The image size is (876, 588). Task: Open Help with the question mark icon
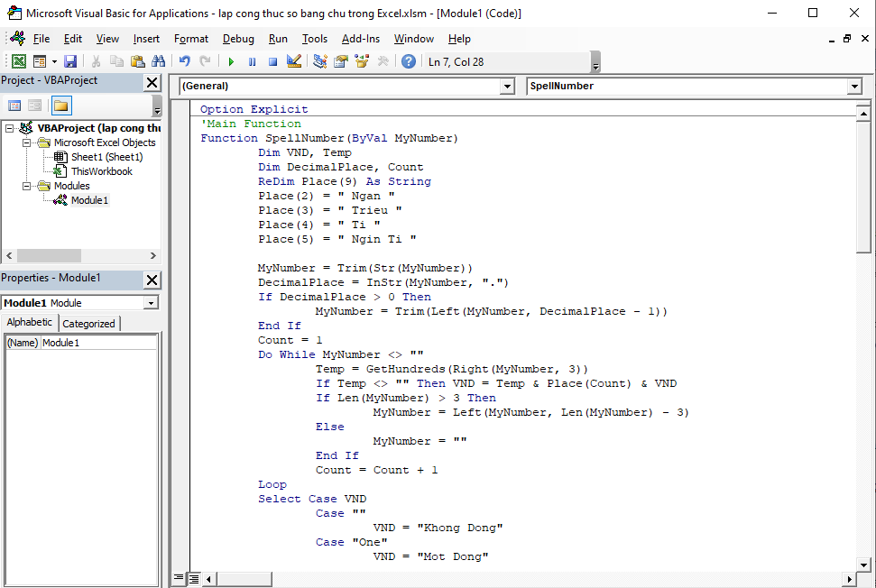coord(409,61)
